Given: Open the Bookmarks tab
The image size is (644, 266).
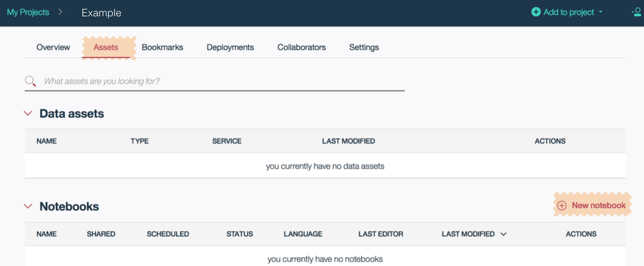Looking at the screenshot, I should point(162,47).
